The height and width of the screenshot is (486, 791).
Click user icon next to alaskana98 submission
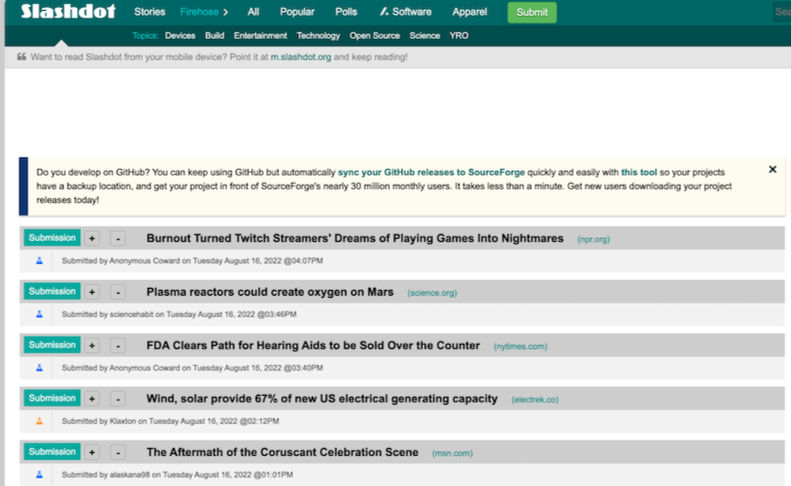[x=40, y=474]
